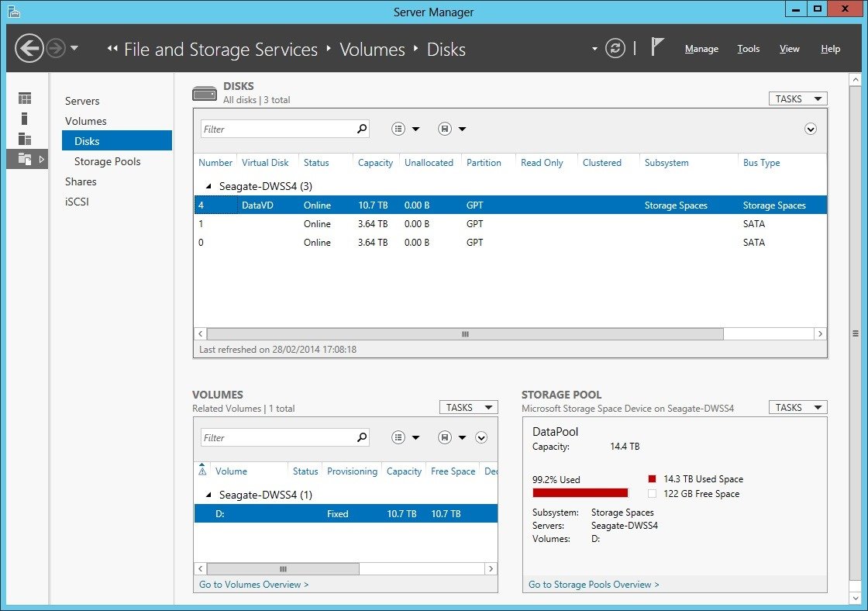Open Shares in the sidebar
Screen dimensions: 868x611
click(x=81, y=181)
